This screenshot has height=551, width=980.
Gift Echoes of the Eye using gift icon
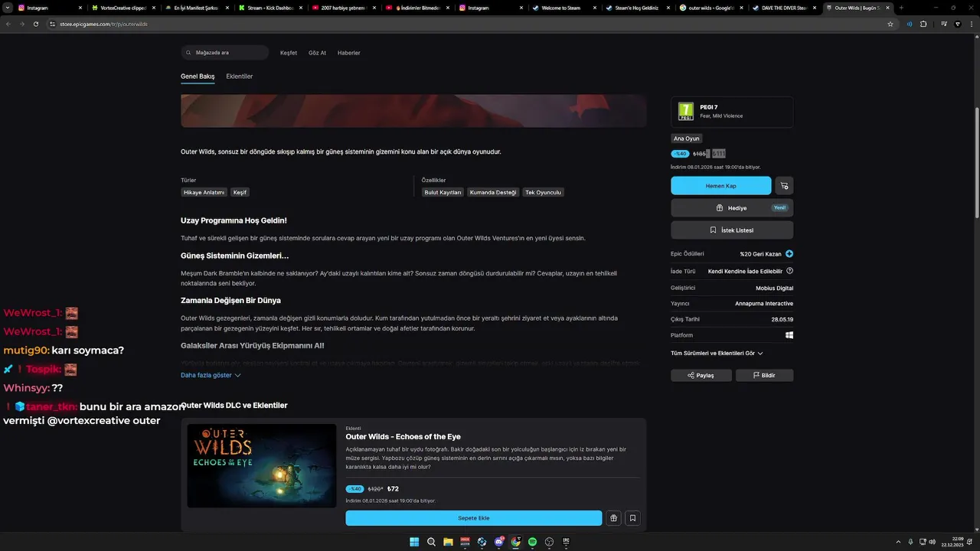point(614,518)
